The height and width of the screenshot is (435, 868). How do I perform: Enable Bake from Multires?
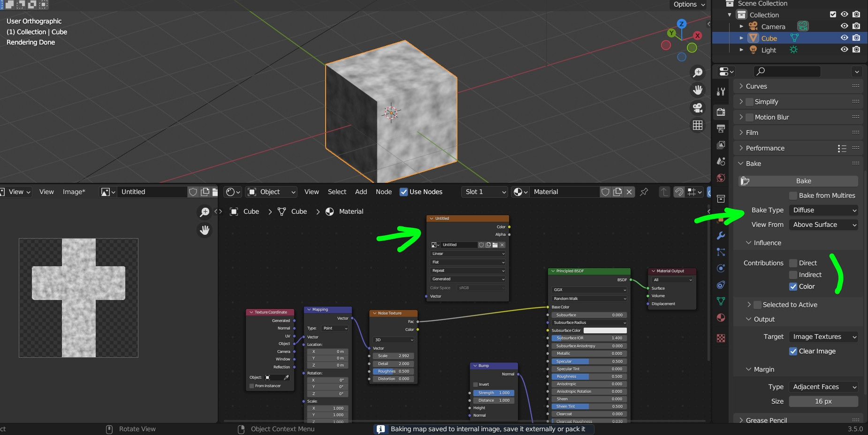793,195
